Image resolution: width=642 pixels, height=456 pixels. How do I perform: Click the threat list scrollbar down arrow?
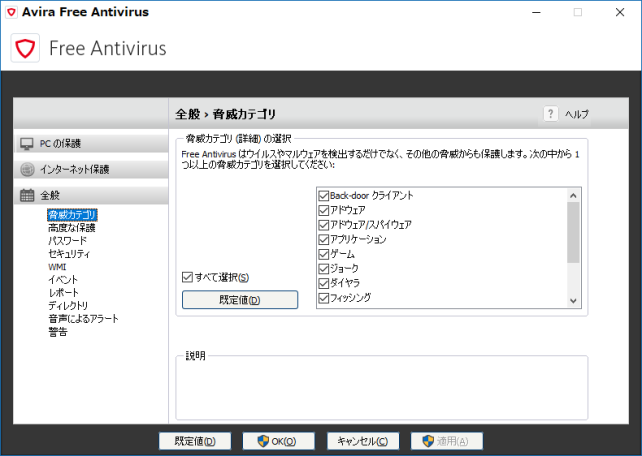pyautogui.click(x=573, y=301)
